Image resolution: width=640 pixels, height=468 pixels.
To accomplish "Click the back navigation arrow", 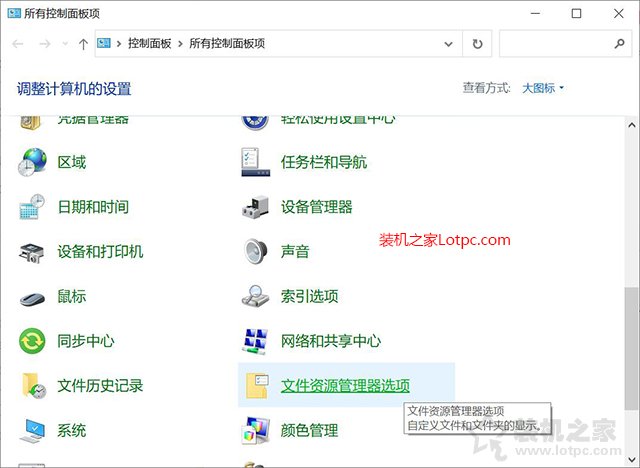I will click(18, 44).
